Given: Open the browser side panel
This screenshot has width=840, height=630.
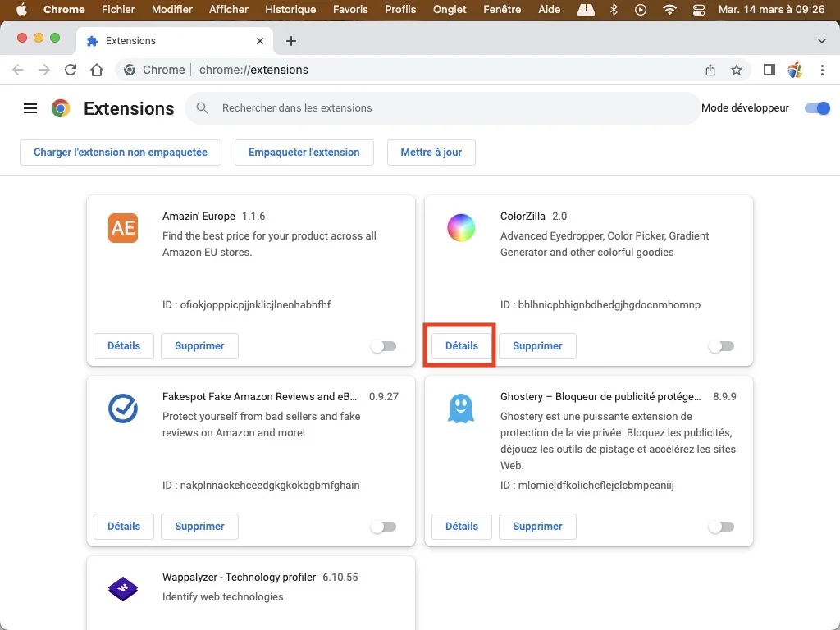Looking at the screenshot, I should [x=769, y=70].
